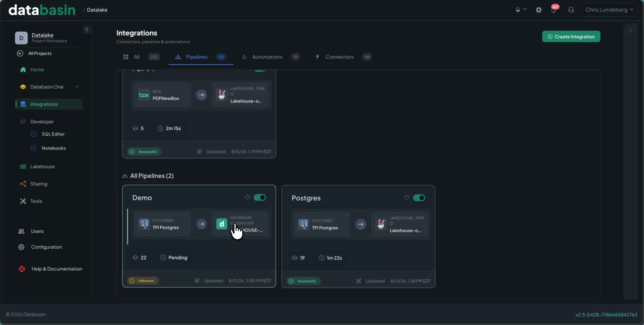
Task: Click the 2m 15s duration text
Action: click(x=173, y=128)
